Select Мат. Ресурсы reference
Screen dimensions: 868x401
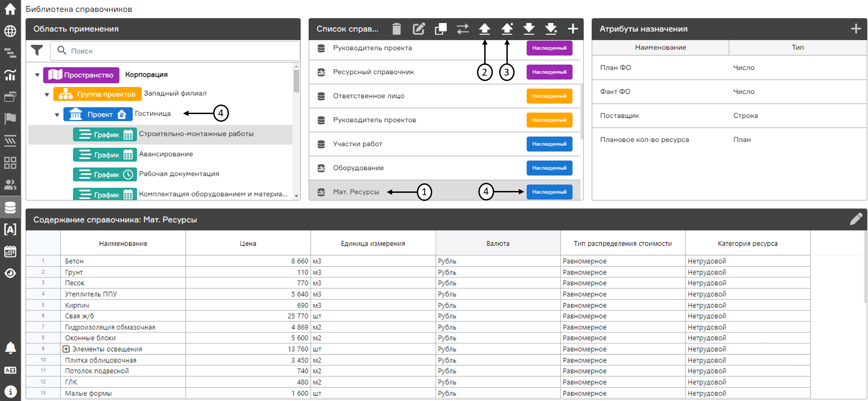(x=356, y=192)
